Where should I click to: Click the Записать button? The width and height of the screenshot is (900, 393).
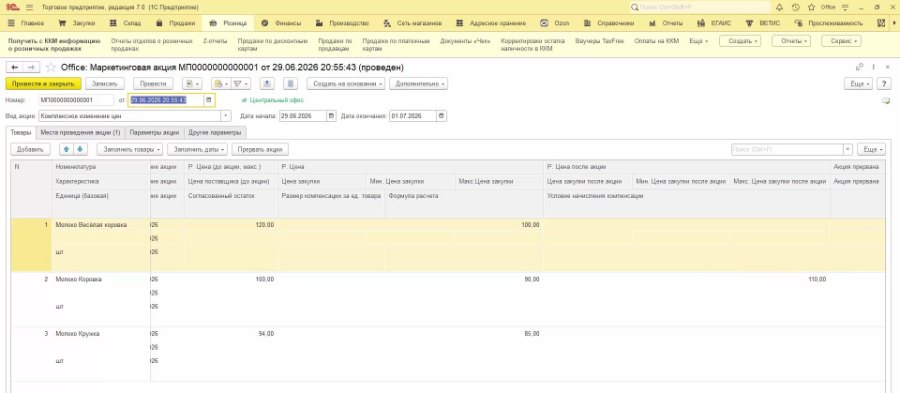104,84
